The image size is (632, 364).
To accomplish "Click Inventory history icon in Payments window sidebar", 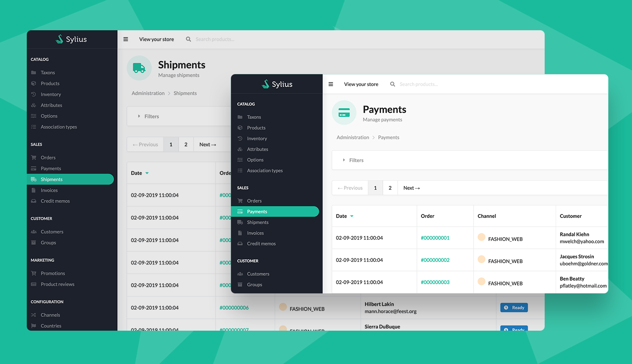I will coord(240,139).
